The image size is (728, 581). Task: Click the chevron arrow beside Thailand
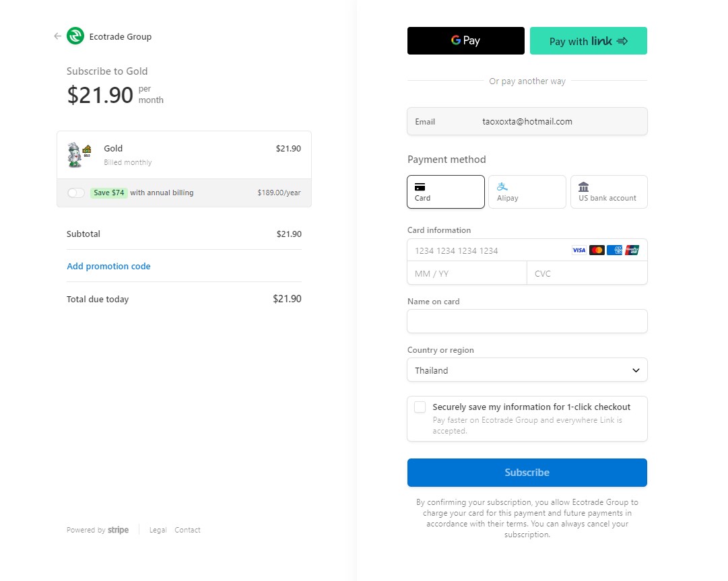click(x=636, y=370)
